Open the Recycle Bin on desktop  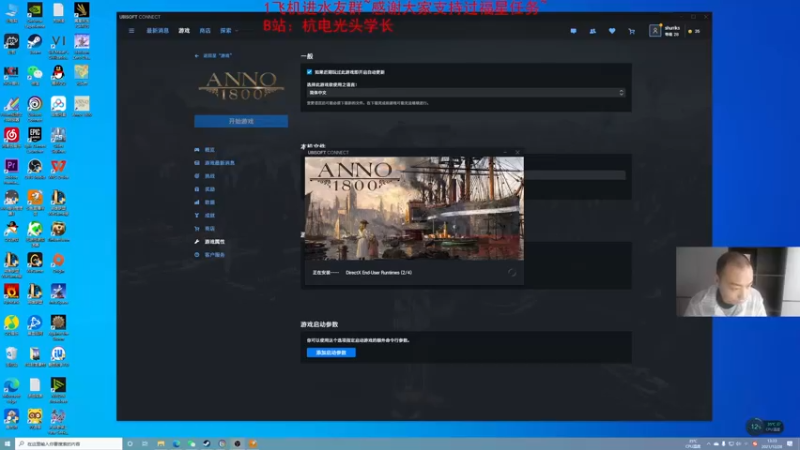click(11, 357)
